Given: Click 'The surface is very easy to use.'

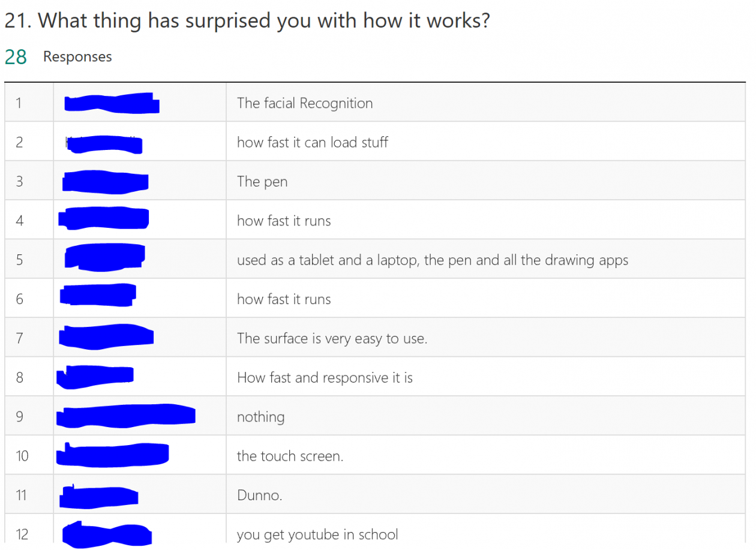Looking at the screenshot, I should (x=332, y=338).
